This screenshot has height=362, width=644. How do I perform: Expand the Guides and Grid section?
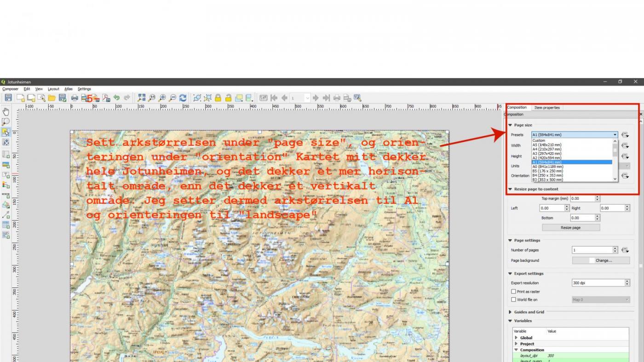pos(510,312)
